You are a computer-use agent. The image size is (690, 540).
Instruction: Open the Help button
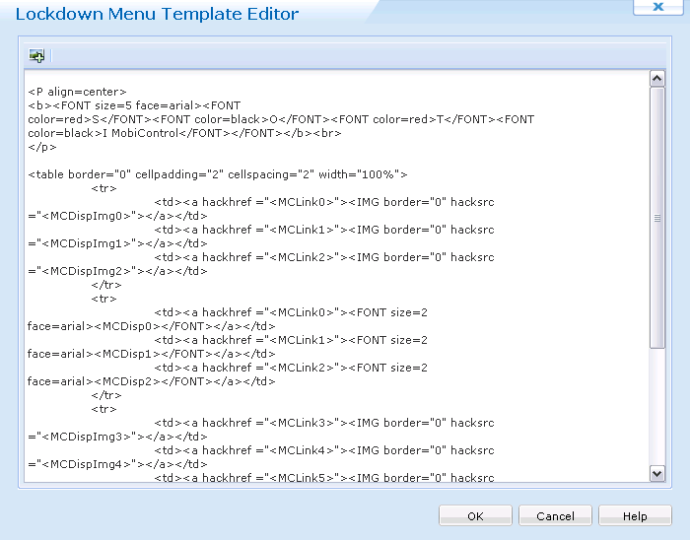coord(635,516)
